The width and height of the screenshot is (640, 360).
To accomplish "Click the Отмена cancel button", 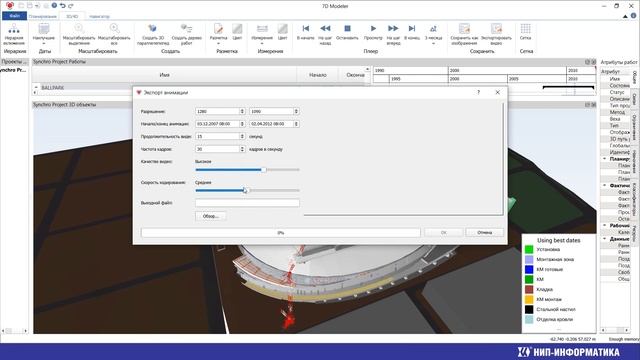I will [x=484, y=232].
